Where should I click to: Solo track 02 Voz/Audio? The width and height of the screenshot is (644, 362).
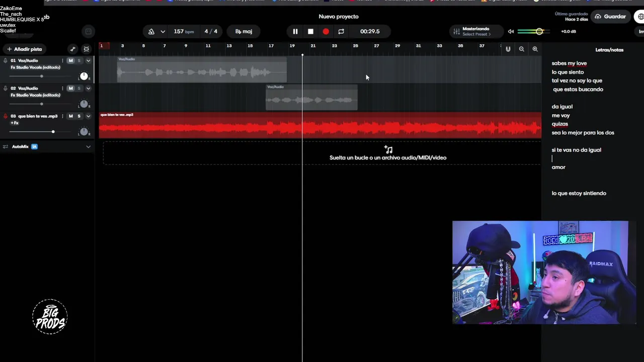click(x=79, y=88)
